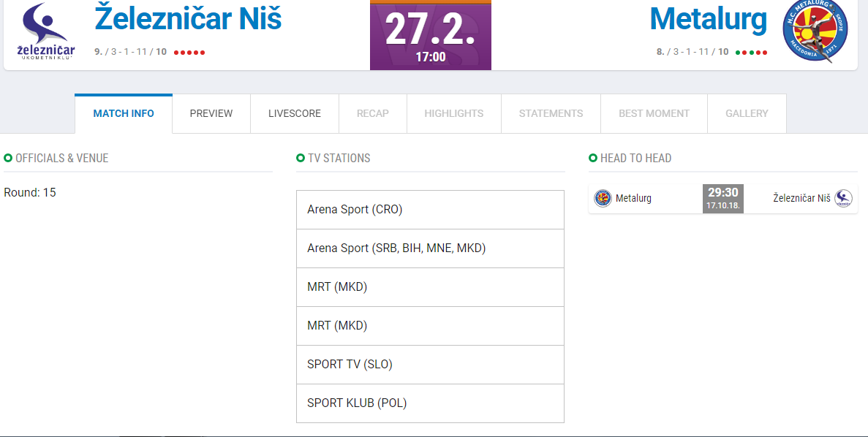Switch to the Match Info tab
The image size is (868, 437).
coord(124,113)
